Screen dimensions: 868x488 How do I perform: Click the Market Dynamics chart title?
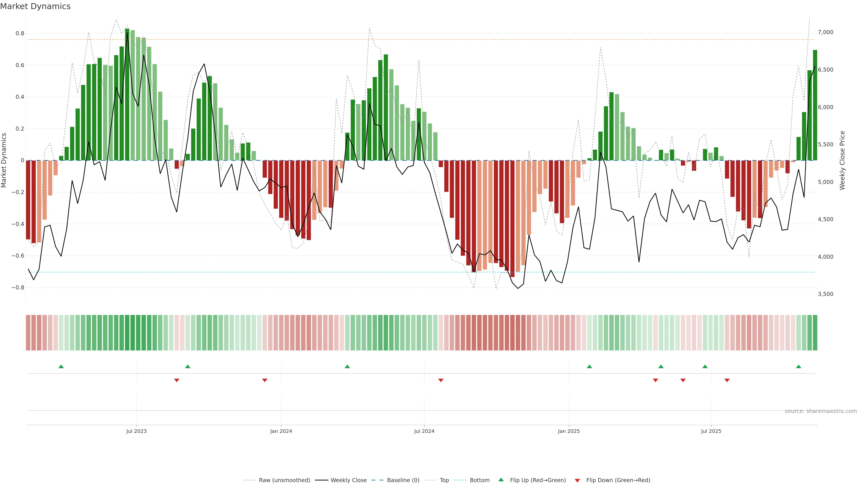click(35, 6)
